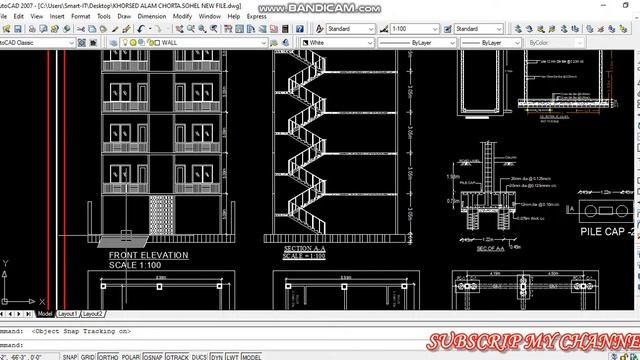Click the layer on/off lightbulb in layer box
Image resolution: width=640 pixels, height=360 pixels.
coord(125,42)
